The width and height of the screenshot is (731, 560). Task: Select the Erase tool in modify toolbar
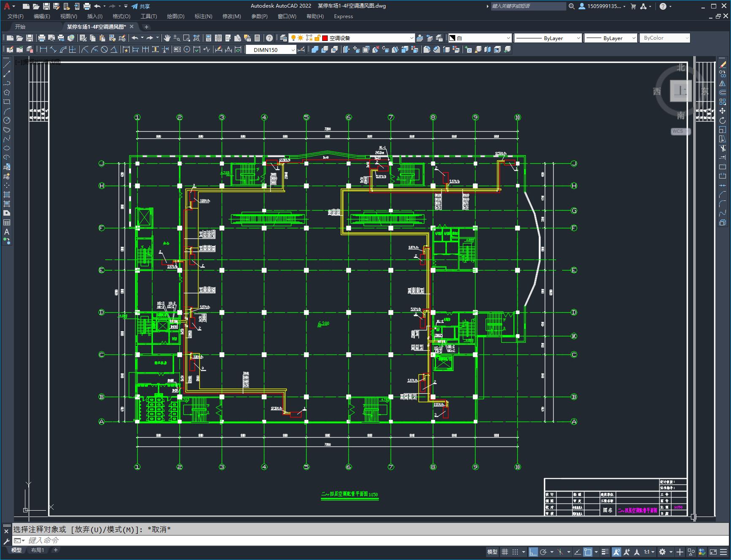[x=723, y=65]
